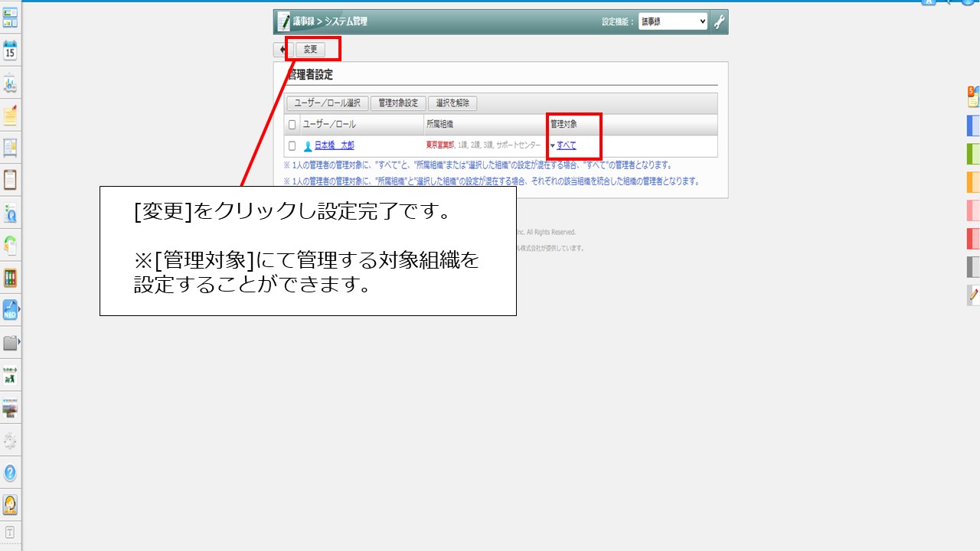Open the document search sidebar icon
The height and width of the screenshot is (551, 980).
coord(10,214)
